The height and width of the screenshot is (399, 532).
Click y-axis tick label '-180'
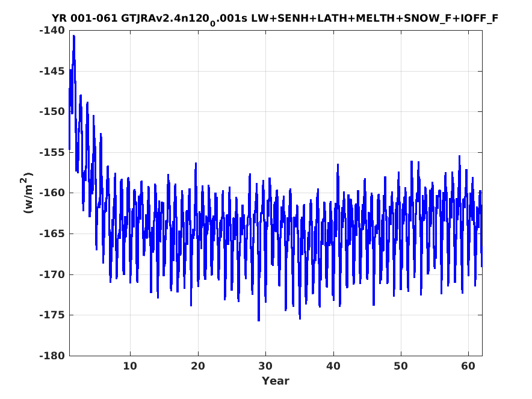(x=52, y=356)
